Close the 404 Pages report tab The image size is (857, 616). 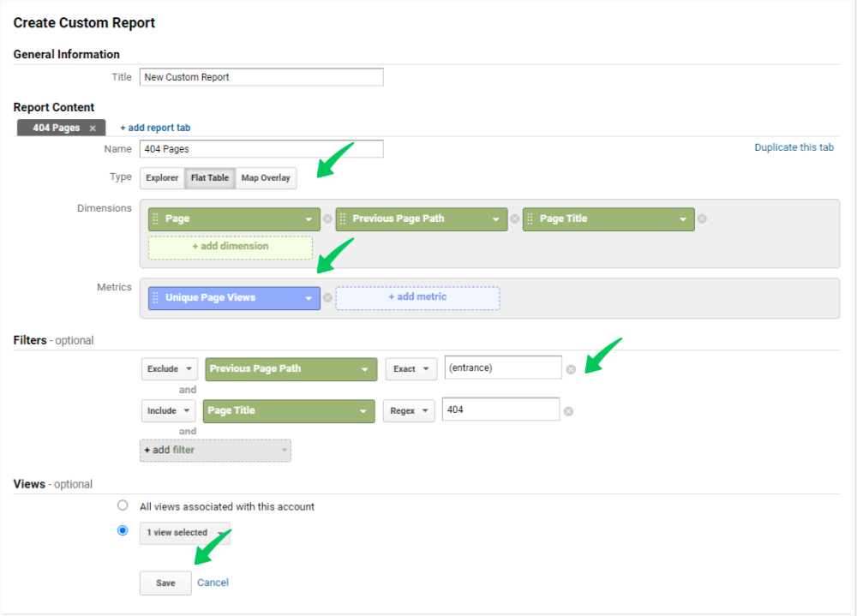point(92,128)
